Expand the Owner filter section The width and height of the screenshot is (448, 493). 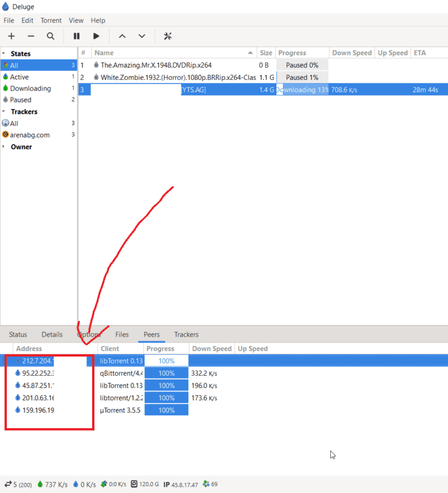click(x=4, y=147)
